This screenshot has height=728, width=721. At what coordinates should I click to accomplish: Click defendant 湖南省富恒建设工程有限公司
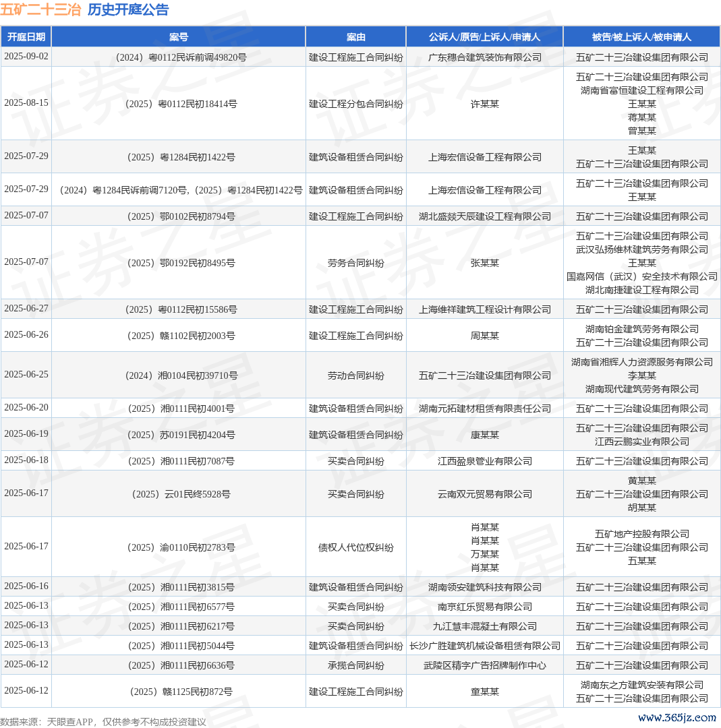click(x=641, y=90)
